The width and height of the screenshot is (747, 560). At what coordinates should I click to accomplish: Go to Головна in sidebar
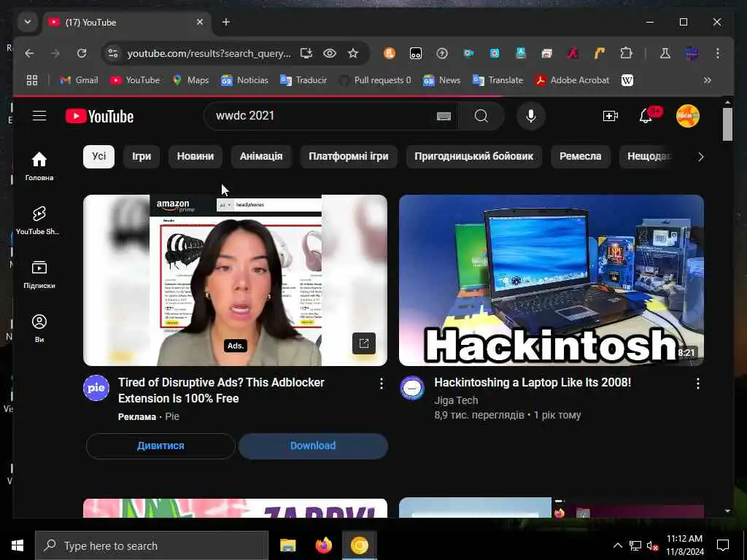[x=39, y=166]
